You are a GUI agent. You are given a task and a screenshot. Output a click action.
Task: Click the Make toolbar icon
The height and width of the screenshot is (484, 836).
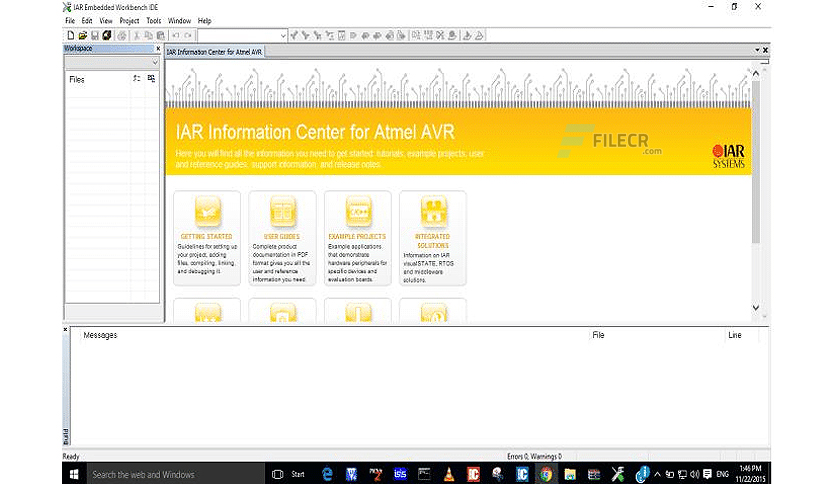pyautogui.click(x=428, y=35)
